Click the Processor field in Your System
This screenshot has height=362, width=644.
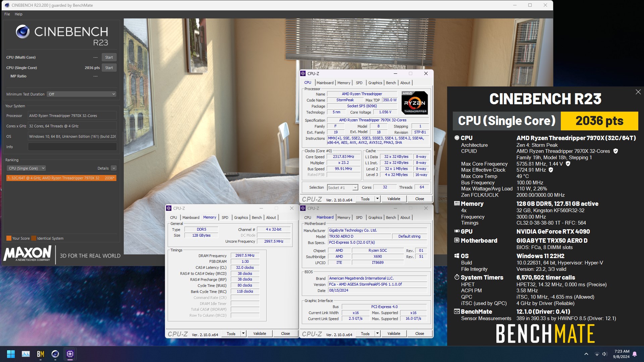point(72,116)
